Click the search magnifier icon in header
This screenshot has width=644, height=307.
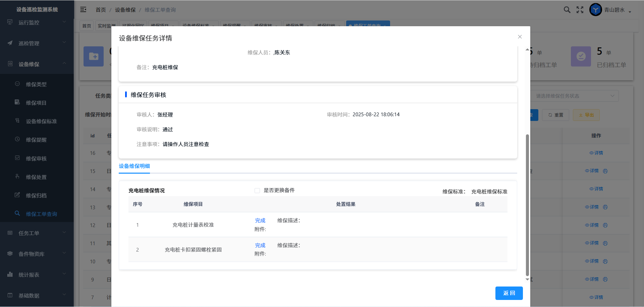click(x=567, y=10)
